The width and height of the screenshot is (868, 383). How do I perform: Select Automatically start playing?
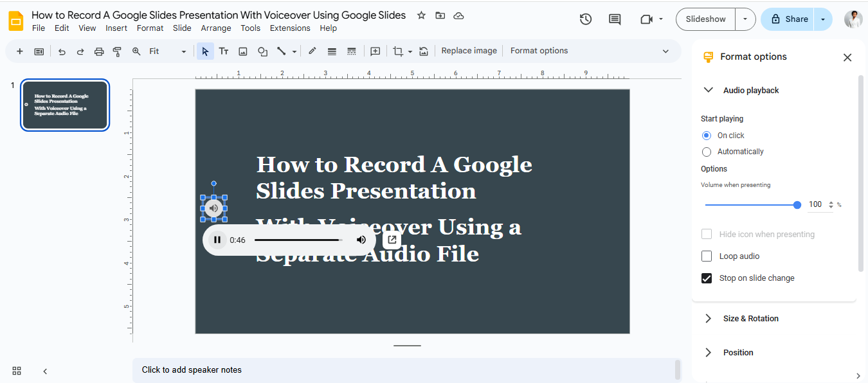pos(707,152)
